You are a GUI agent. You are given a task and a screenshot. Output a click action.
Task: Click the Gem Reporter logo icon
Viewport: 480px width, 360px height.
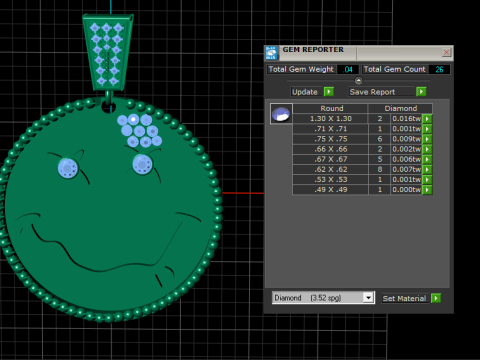(x=271, y=53)
